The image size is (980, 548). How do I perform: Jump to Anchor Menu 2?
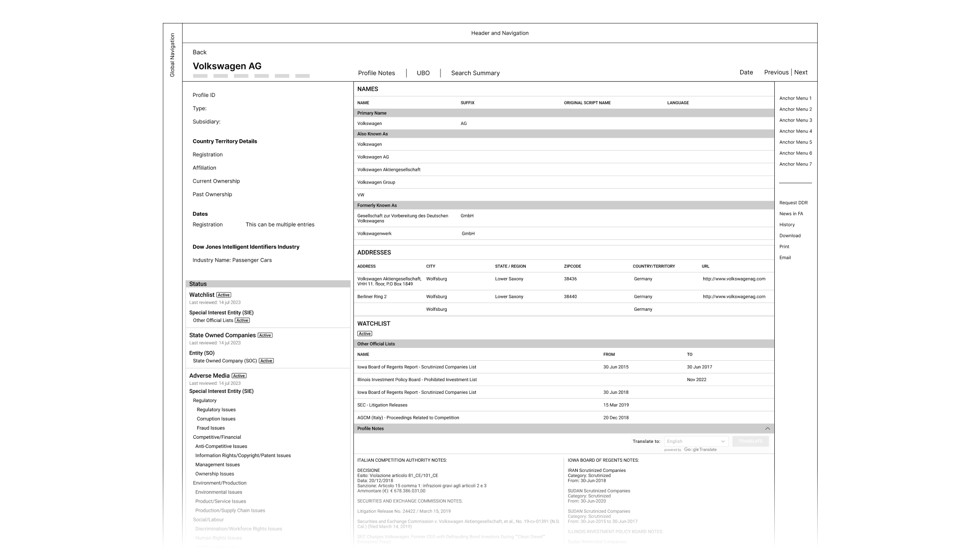coord(795,109)
